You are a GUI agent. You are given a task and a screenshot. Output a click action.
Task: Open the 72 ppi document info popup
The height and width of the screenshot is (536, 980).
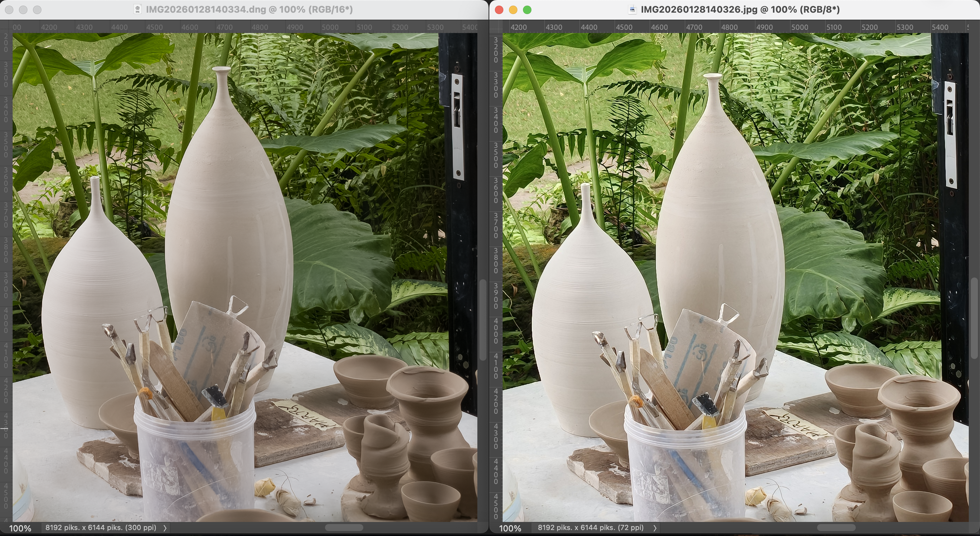(x=590, y=528)
